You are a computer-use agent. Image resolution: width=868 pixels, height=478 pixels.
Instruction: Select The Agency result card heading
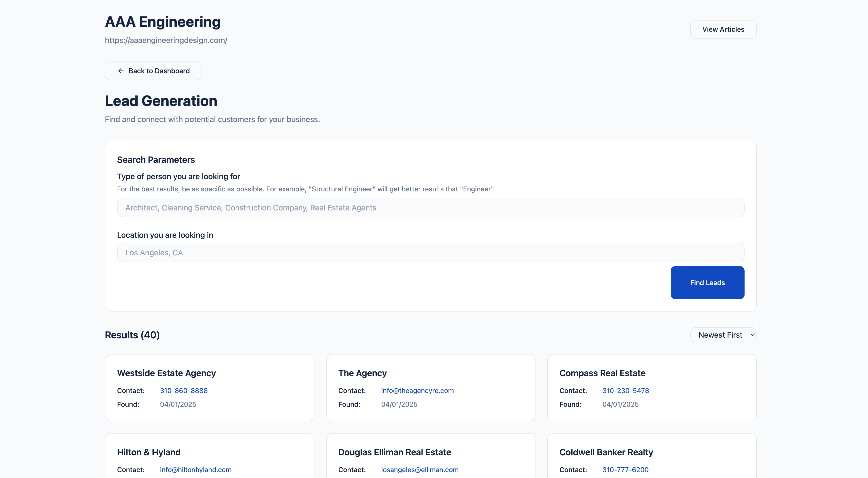click(362, 373)
